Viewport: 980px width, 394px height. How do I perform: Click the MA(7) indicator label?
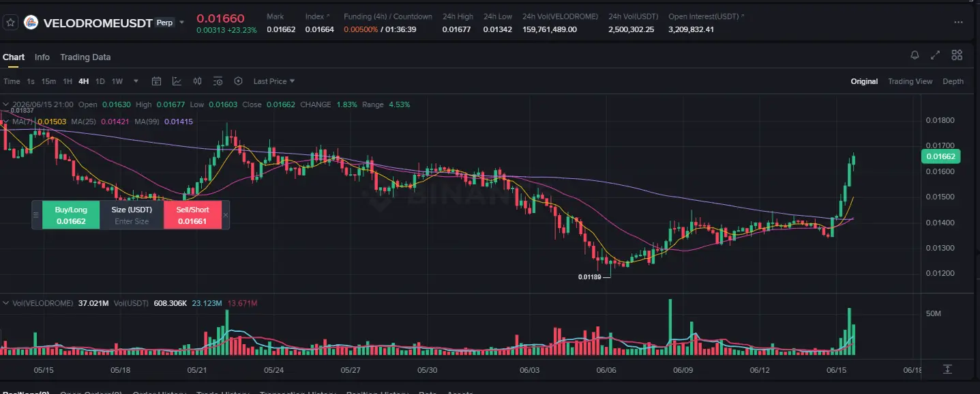pos(24,122)
